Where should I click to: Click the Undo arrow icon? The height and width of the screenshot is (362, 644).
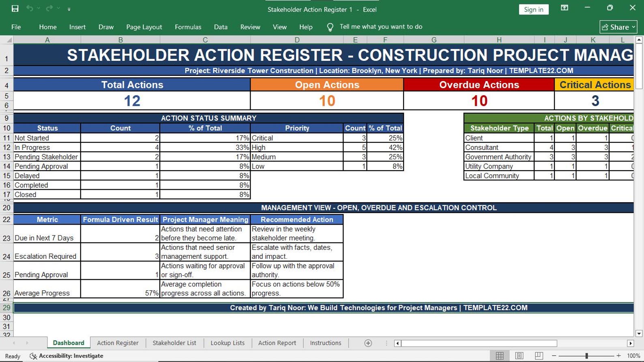pyautogui.click(x=30, y=9)
